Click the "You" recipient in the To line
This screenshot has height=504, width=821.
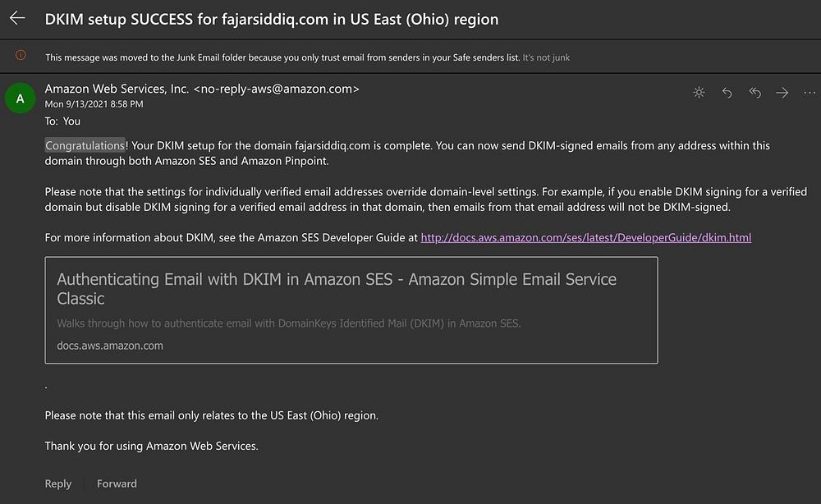click(x=71, y=121)
